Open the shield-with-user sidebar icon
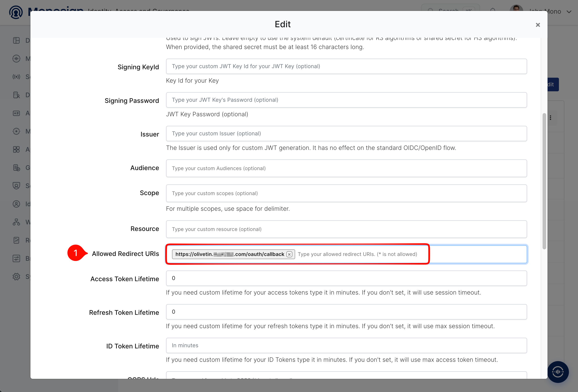The height and width of the screenshot is (392, 578). [x=16, y=186]
